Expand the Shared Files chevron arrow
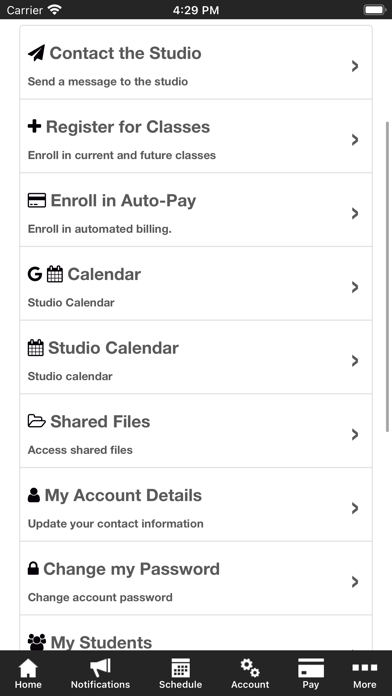Viewport: 392px width, 696px height. point(355,435)
